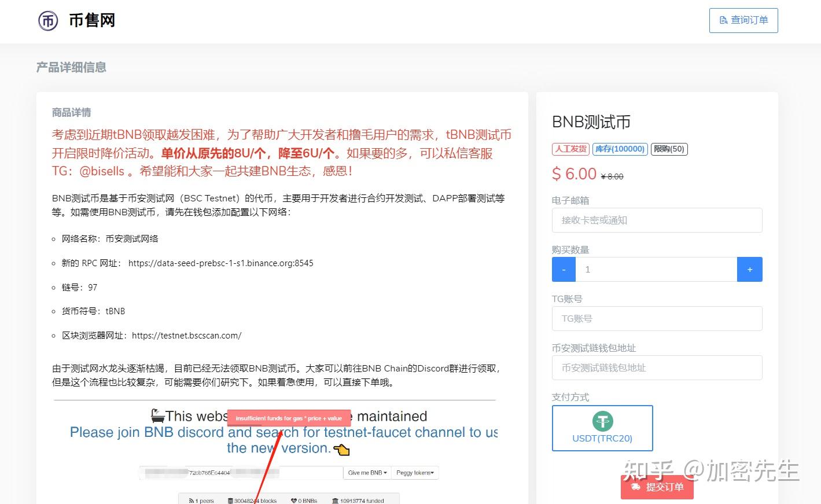Click the 查询订单 order lookup button
The height and width of the screenshot is (504, 821).
pos(743,20)
